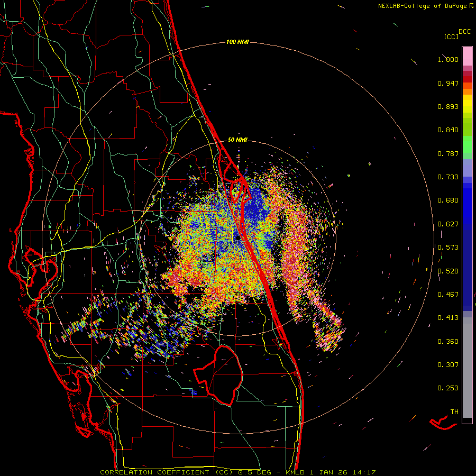
Task: Pick the periwinkle swatch beside 0.733
Action: [467, 168]
